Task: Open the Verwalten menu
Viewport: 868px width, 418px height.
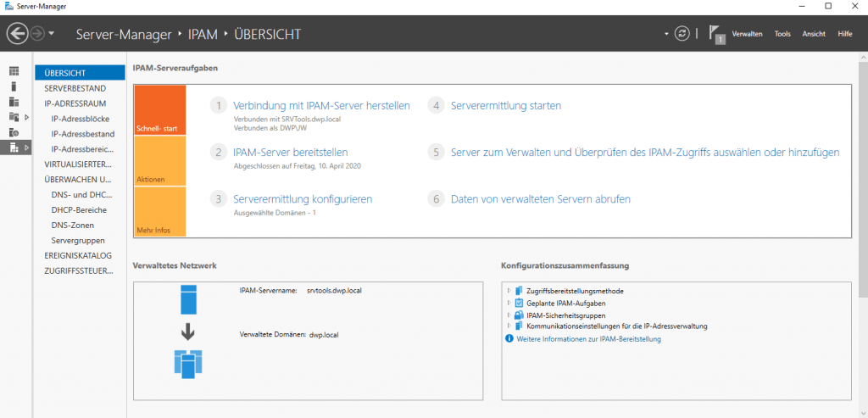Action: [747, 34]
